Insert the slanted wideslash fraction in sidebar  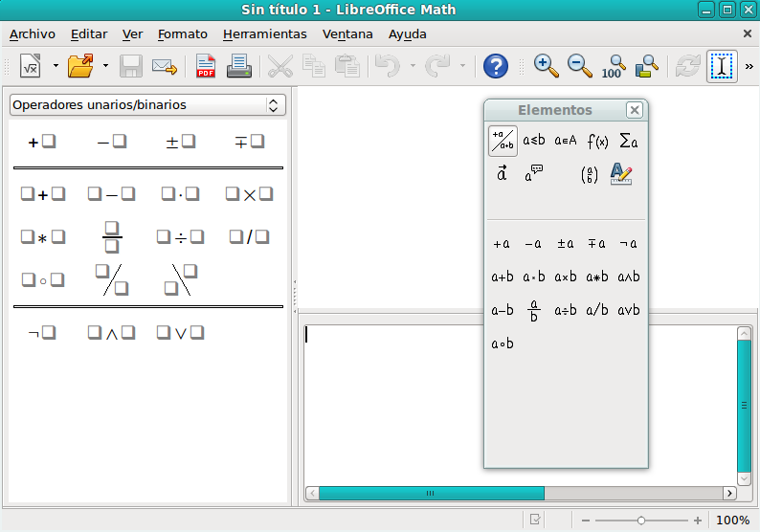(x=111, y=279)
